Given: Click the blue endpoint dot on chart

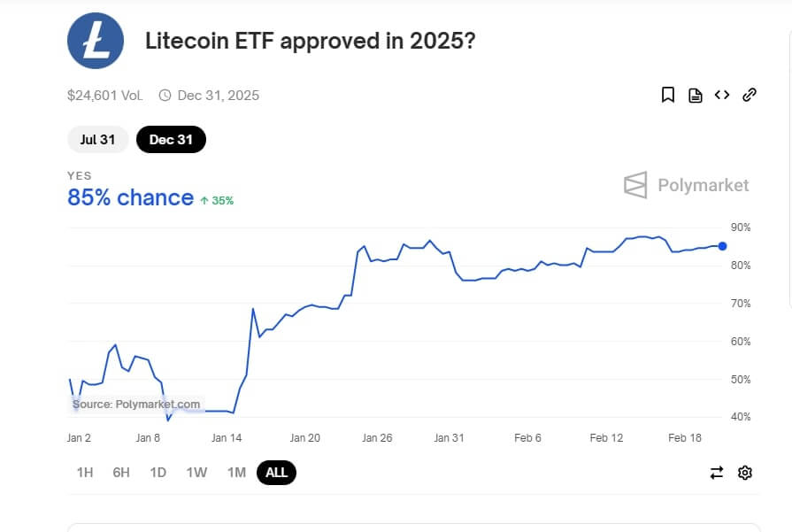Looking at the screenshot, I should [x=723, y=246].
